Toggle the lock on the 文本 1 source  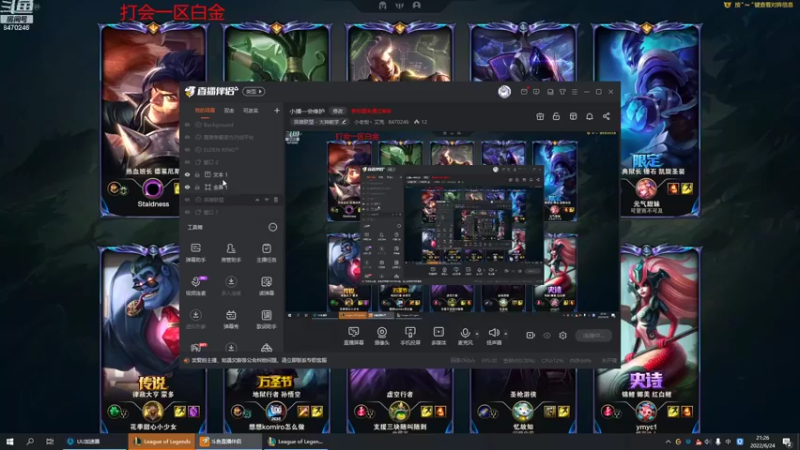point(197,174)
